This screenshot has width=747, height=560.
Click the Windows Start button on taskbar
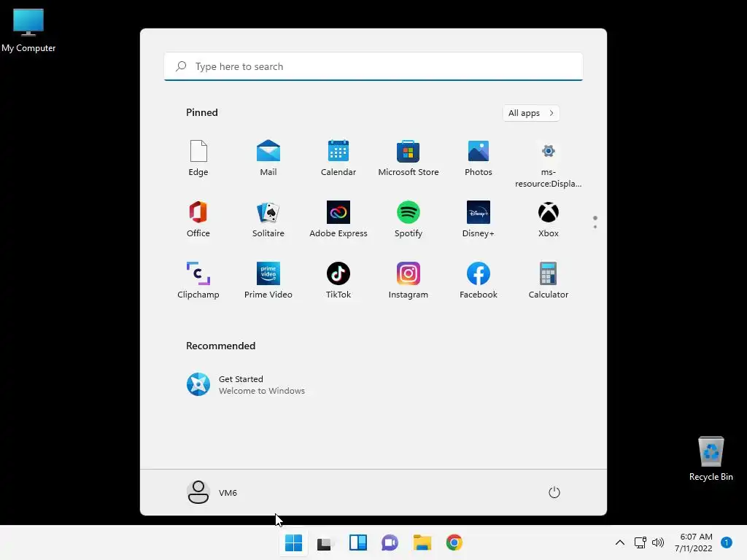coord(293,542)
